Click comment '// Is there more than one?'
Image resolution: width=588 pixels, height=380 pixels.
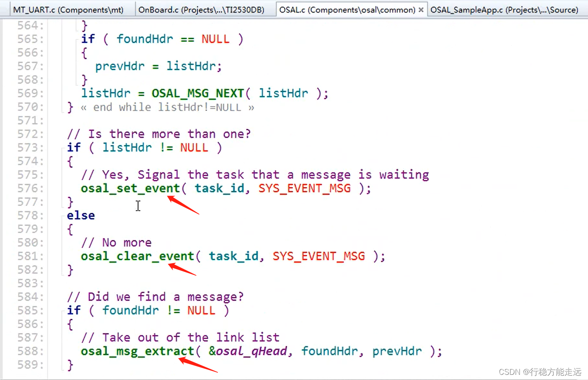tap(159, 134)
